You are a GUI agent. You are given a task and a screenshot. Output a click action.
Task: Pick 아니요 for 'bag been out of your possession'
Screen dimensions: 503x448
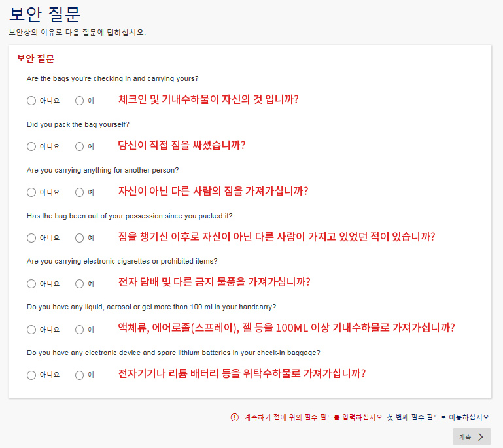31,238
